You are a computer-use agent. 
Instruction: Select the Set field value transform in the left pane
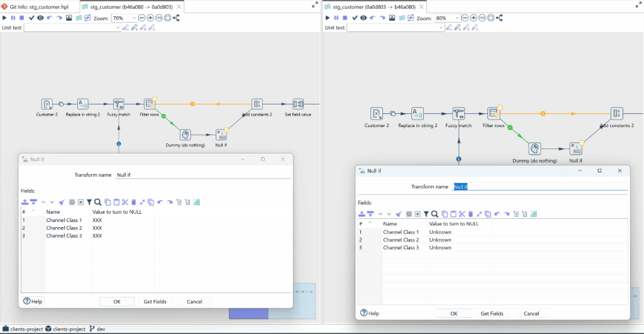[x=298, y=104]
